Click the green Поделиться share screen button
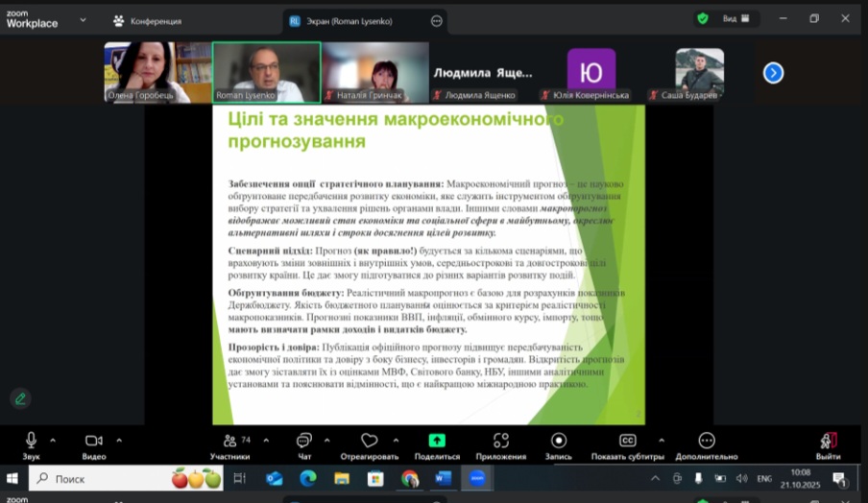This screenshot has width=868, height=503. tap(437, 444)
